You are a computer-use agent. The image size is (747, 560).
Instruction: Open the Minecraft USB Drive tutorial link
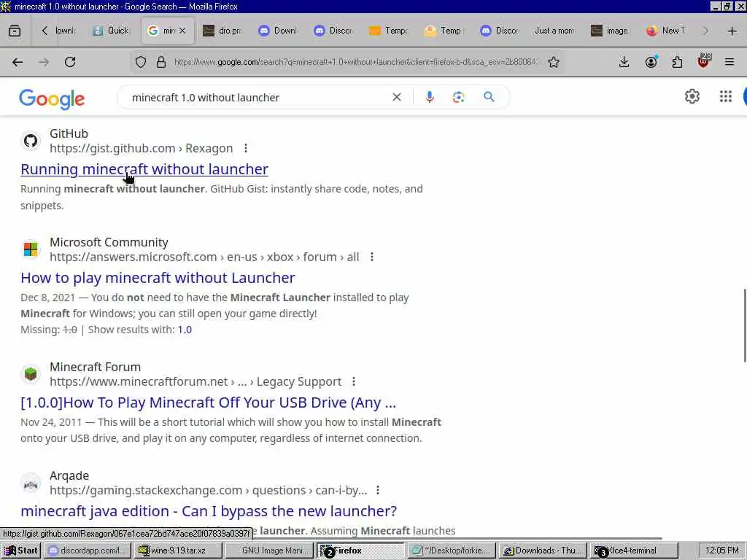208,402
